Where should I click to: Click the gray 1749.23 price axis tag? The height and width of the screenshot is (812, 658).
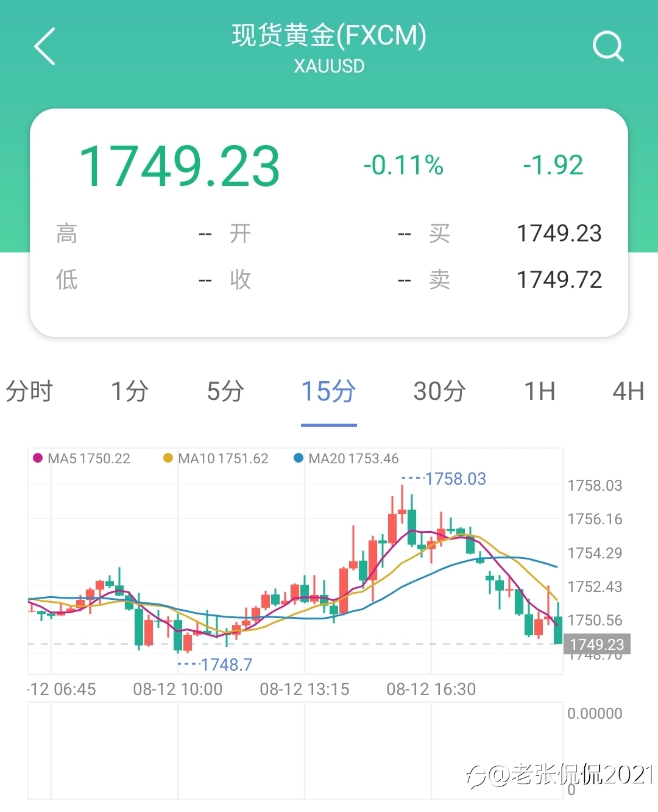point(597,644)
